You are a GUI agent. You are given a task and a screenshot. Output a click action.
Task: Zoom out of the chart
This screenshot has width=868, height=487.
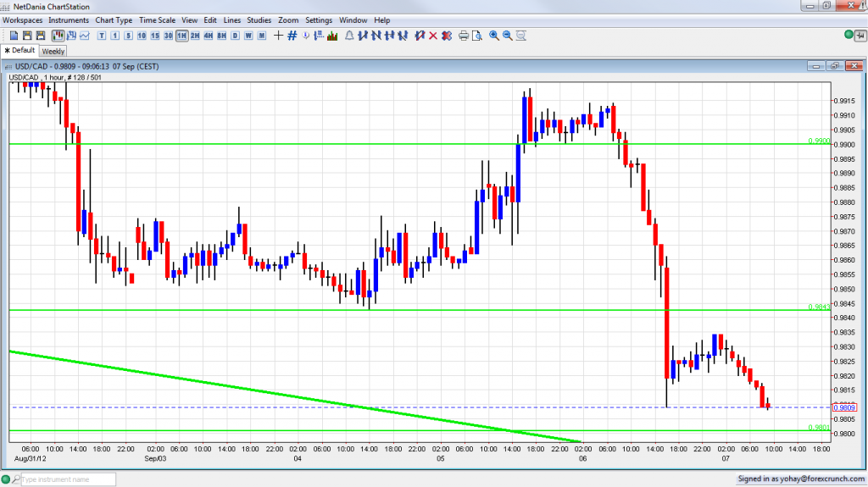click(507, 36)
